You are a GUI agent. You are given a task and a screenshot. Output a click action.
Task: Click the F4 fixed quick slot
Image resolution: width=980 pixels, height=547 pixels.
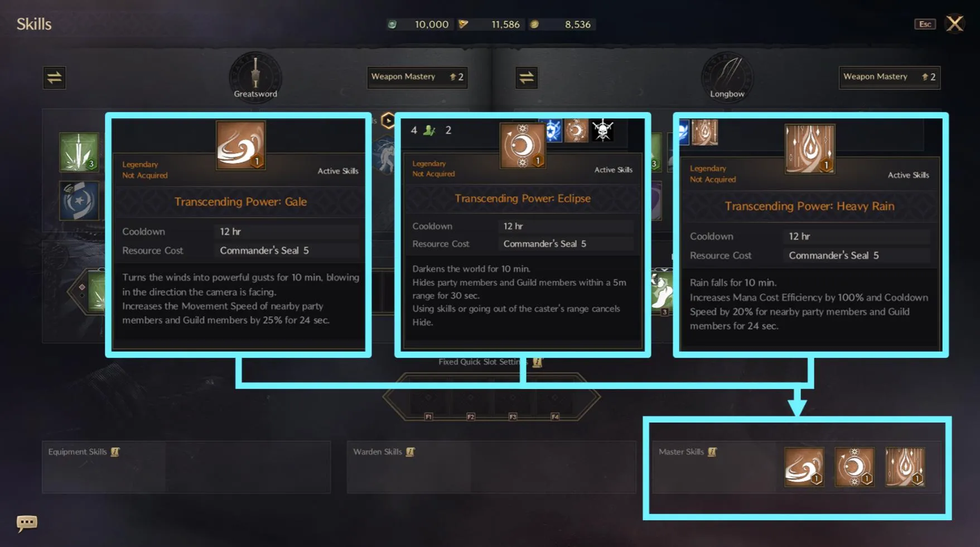[x=554, y=401]
